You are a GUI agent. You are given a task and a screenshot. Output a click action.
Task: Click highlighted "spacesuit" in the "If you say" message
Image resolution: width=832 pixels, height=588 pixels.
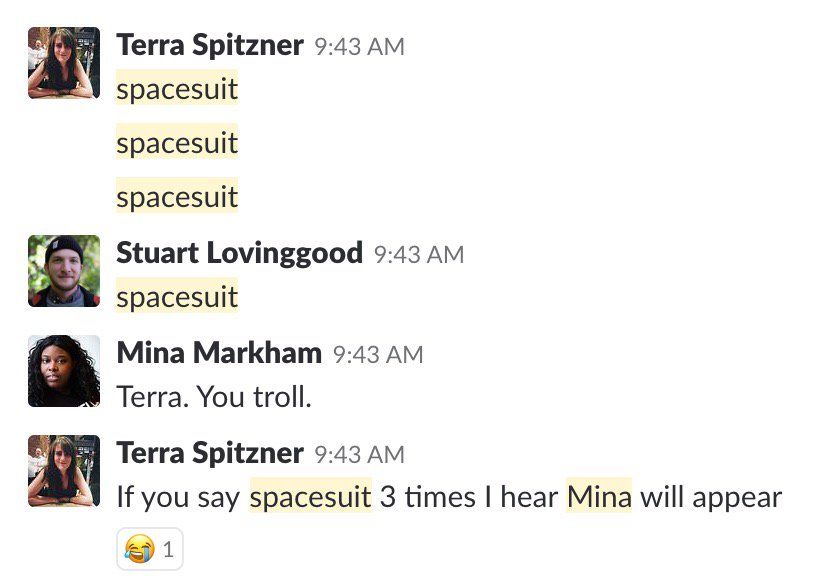311,497
